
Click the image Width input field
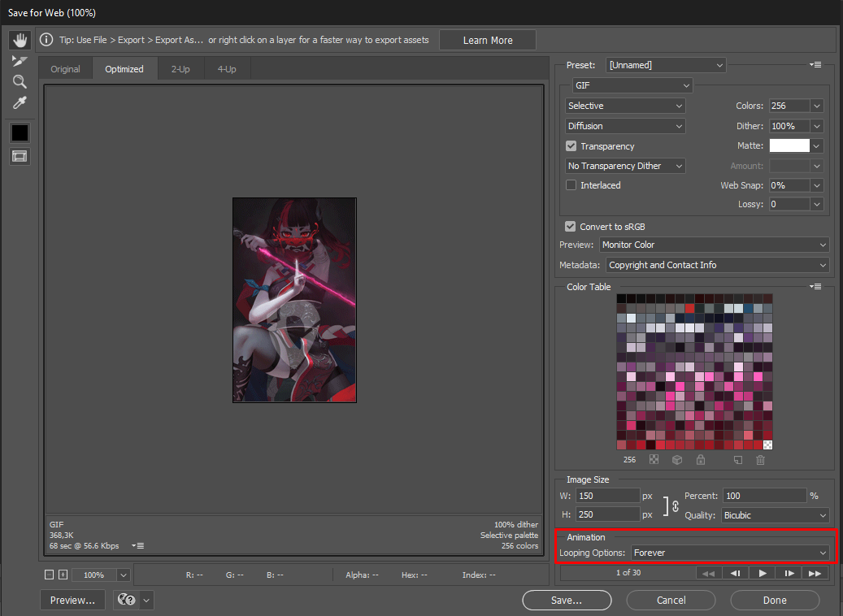click(607, 496)
